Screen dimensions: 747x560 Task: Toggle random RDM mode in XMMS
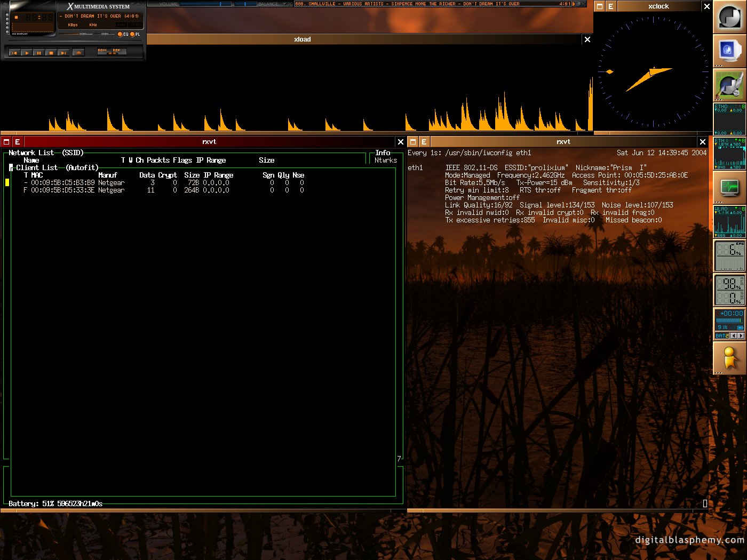pyautogui.click(x=105, y=51)
